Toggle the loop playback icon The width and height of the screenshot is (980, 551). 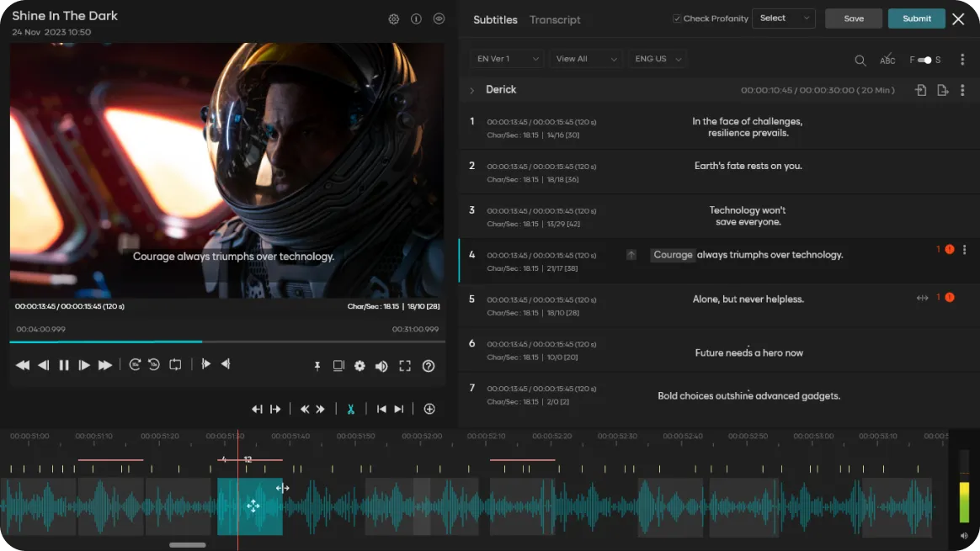pos(175,365)
